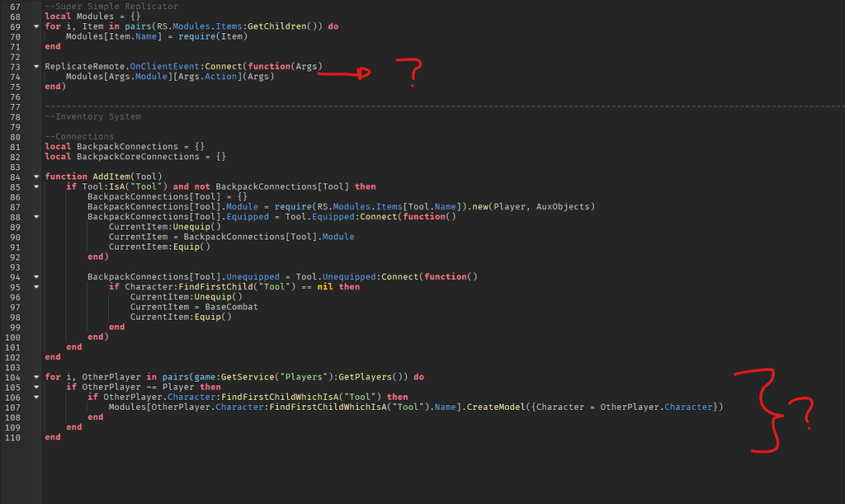Image resolution: width=845 pixels, height=504 pixels.
Task: Click line number 110 in the gutter
Action: click(x=14, y=436)
